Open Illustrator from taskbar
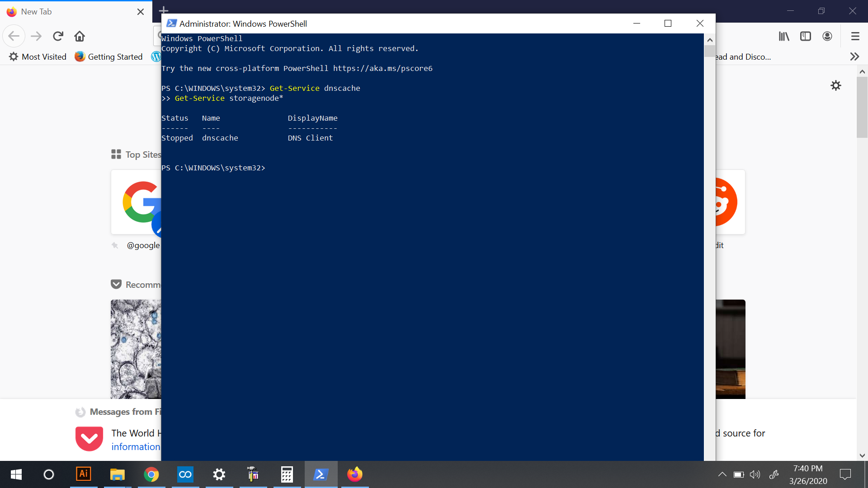The image size is (868, 488). pos(83,474)
